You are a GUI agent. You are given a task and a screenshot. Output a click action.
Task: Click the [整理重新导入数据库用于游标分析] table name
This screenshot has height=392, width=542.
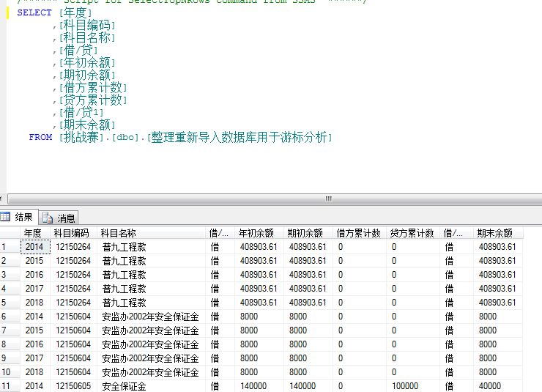tap(240, 138)
